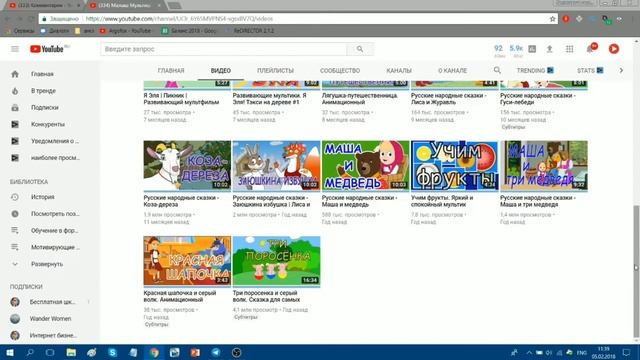Open the YouTube hamburger menu
Image resolution: width=640 pixels, height=360 pixels.
click(x=15, y=49)
